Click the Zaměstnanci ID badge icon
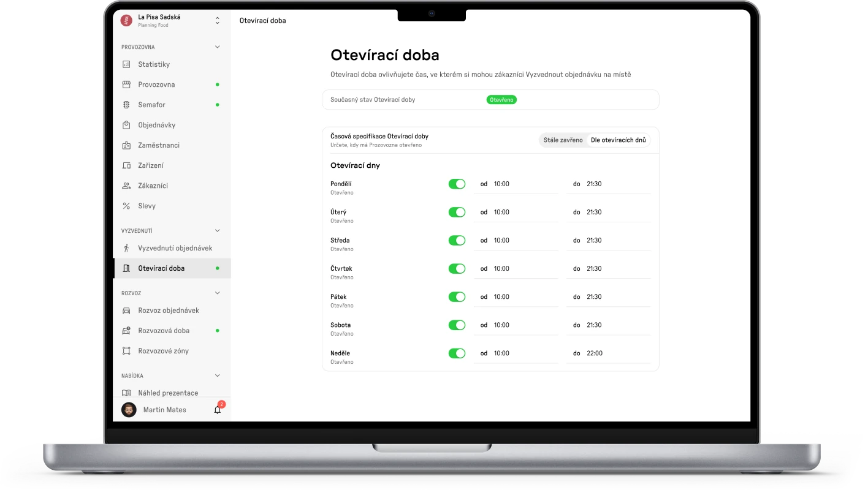868x490 pixels. click(x=126, y=145)
